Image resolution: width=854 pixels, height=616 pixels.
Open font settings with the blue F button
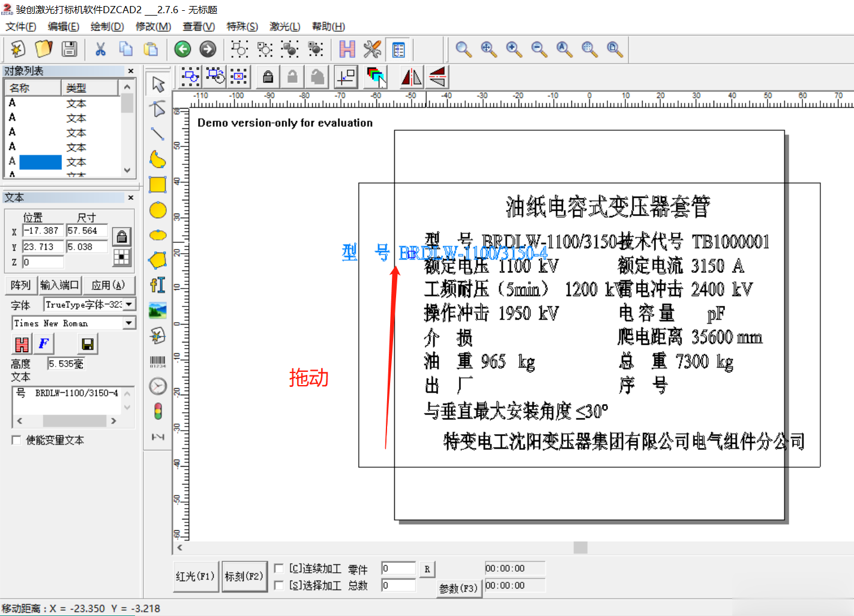(x=44, y=344)
